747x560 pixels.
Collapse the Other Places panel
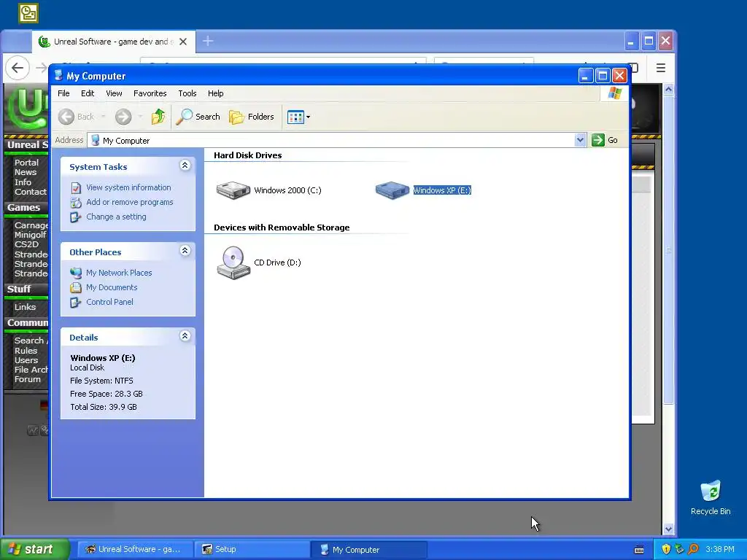pyautogui.click(x=185, y=251)
